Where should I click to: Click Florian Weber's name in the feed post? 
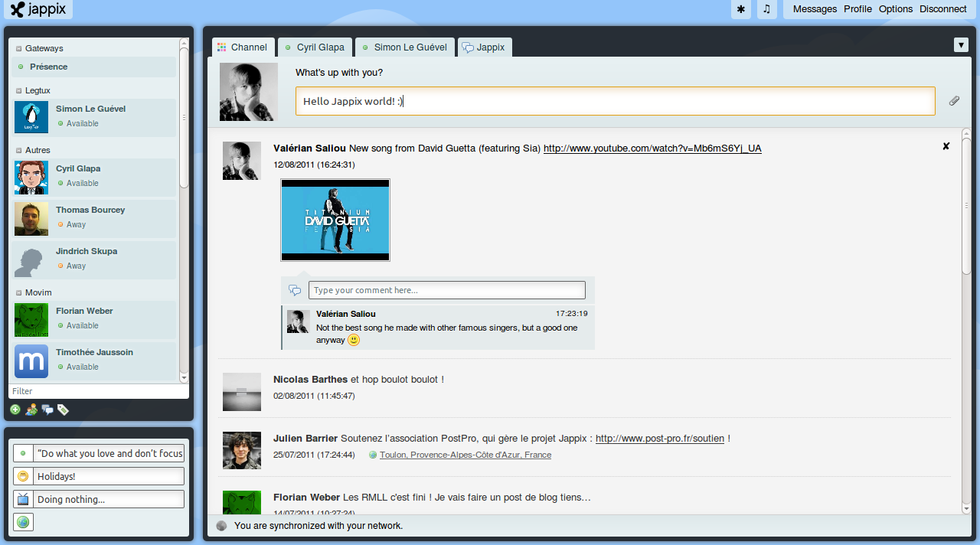tap(306, 498)
